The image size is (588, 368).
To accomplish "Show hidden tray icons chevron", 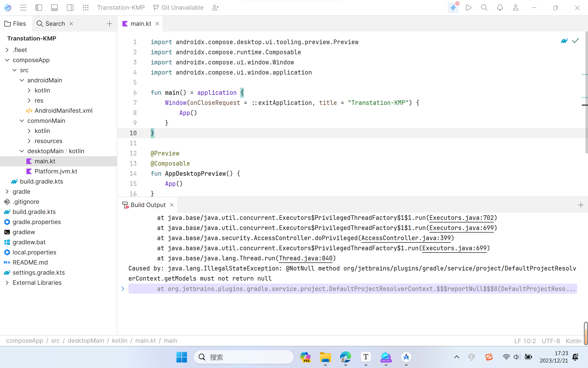I will tap(457, 357).
